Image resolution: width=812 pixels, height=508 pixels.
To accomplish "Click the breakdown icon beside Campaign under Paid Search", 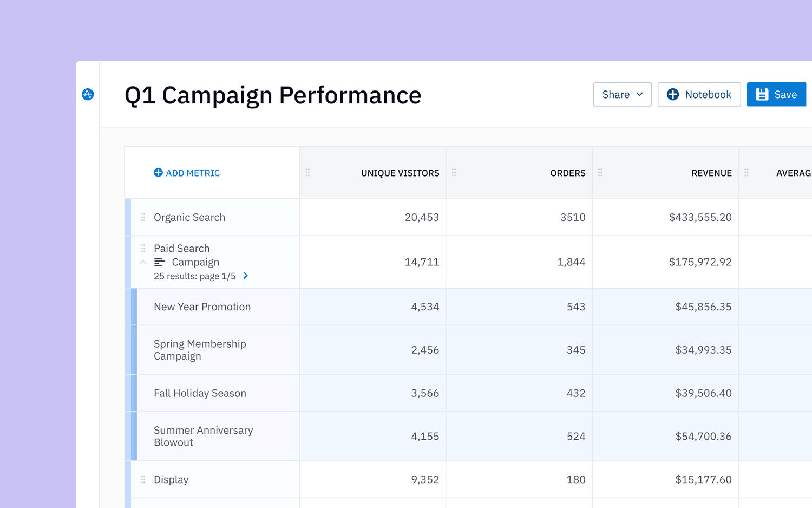I will click(x=159, y=262).
